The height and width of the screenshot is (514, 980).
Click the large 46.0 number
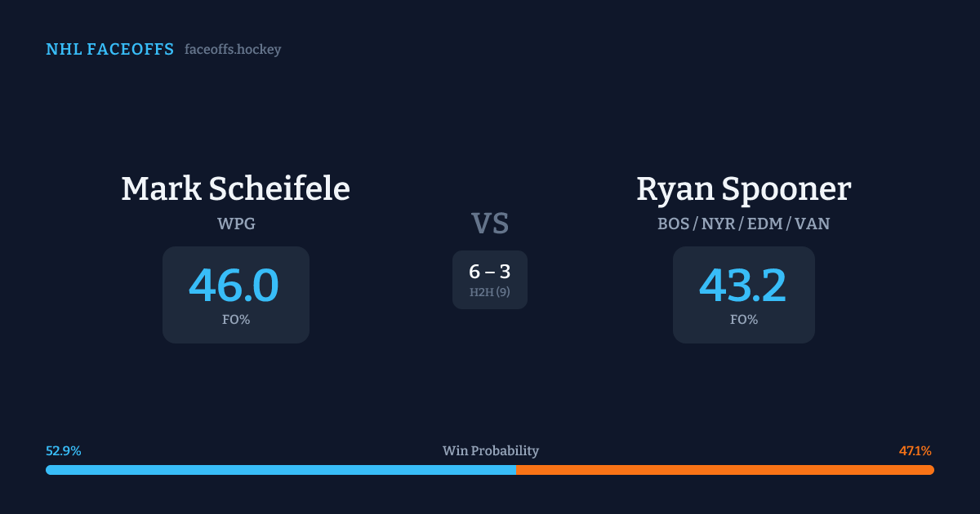[x=234, y=286]
